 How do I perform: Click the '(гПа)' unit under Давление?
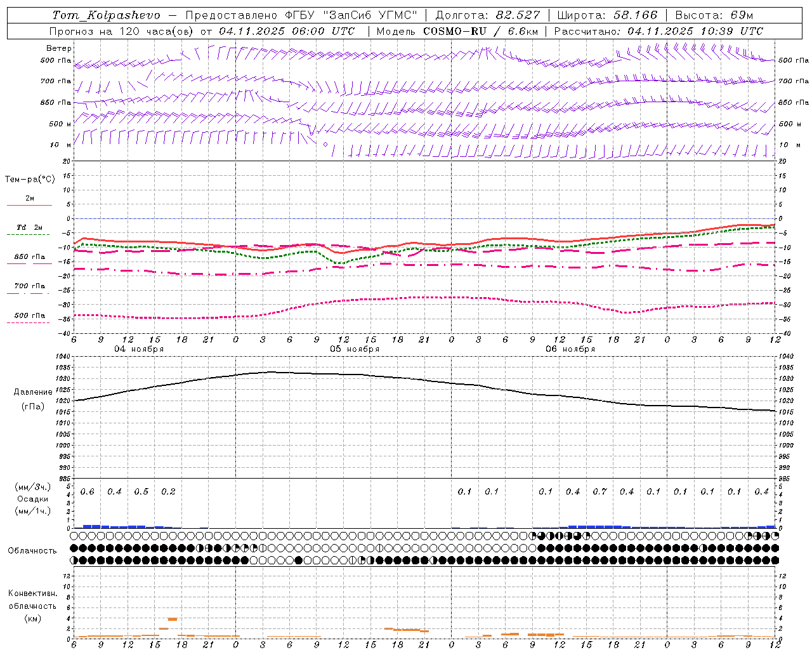tap(33, 407)
